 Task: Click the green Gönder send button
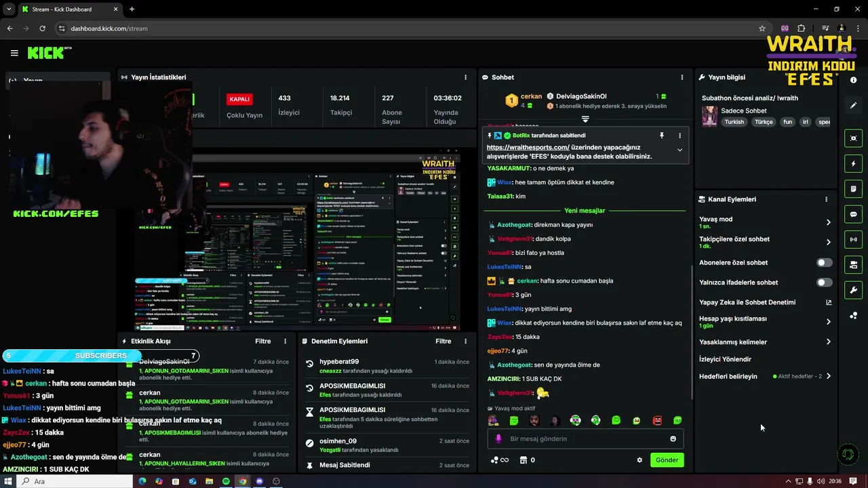[667, 460]
